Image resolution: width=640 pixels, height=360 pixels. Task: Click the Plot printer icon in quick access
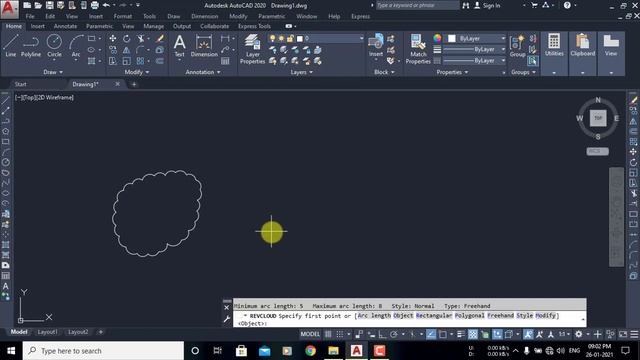[94, 5]
